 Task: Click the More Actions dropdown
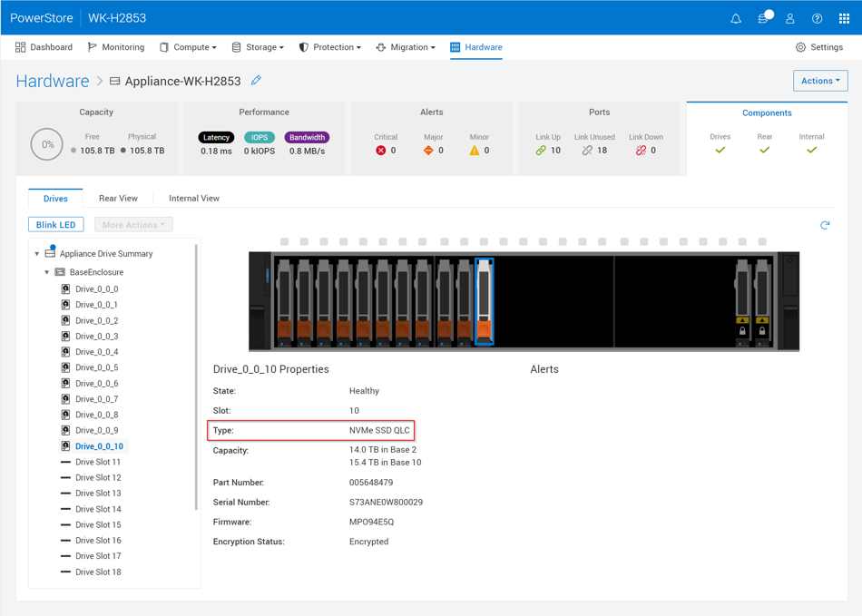click(x=132, y=224)
